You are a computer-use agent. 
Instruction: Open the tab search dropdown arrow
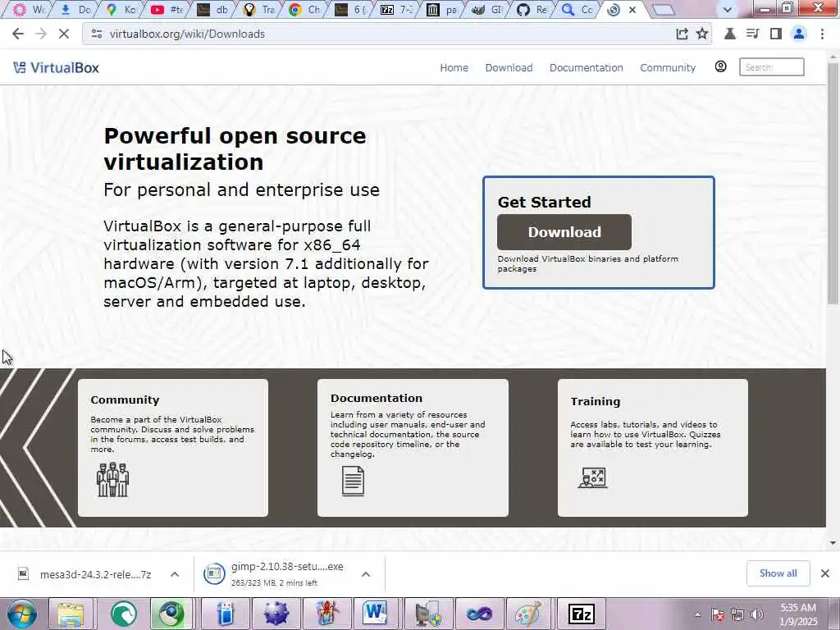727,9
